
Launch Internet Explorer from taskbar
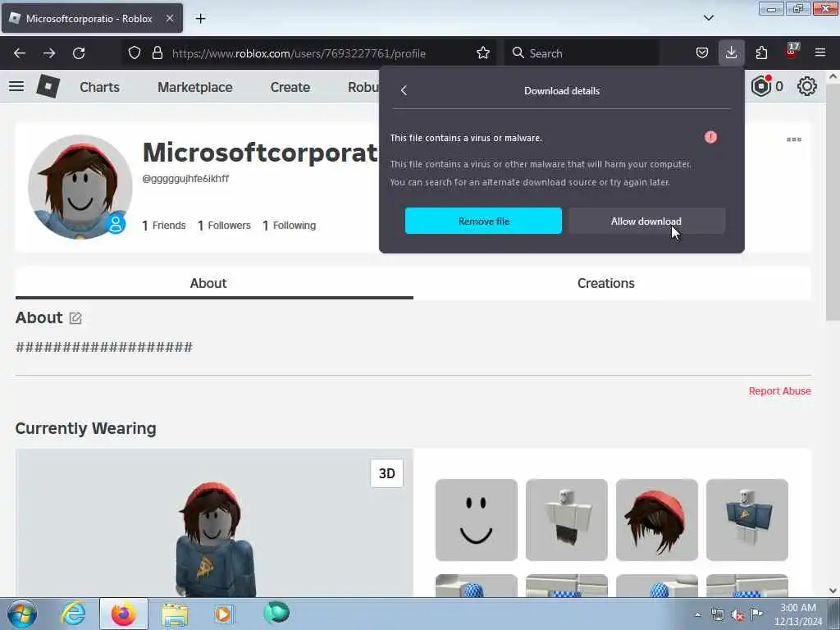point(73,614)
